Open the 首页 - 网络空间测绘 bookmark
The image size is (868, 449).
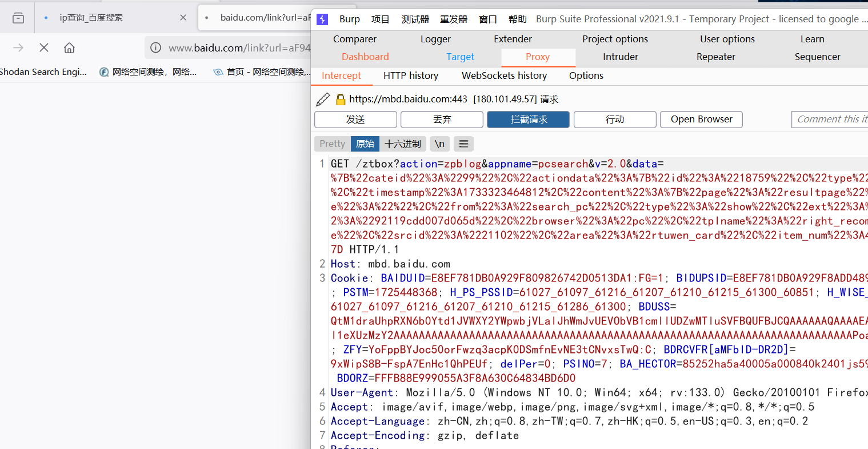tap(262, 72)
